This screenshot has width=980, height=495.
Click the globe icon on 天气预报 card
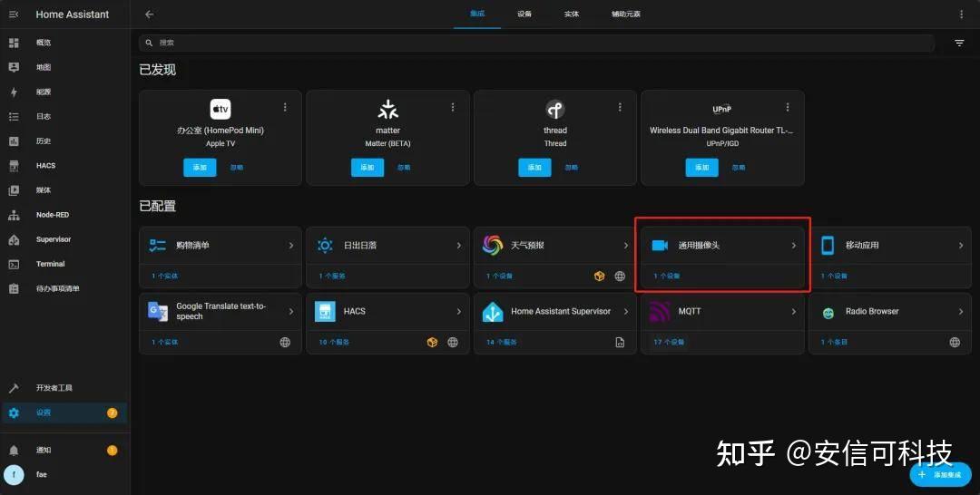click(620, 276)
